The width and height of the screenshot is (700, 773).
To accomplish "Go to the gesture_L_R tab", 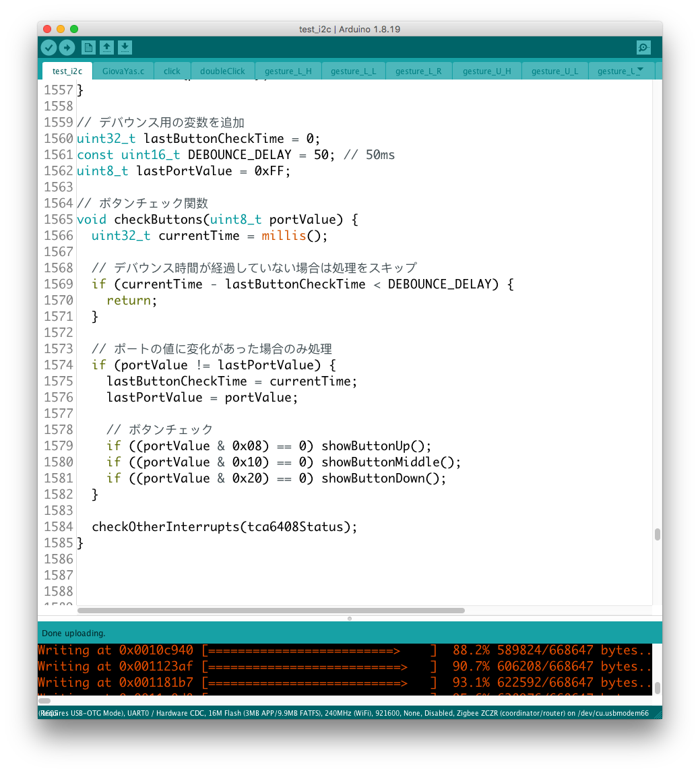I will (x=418, y=71).
